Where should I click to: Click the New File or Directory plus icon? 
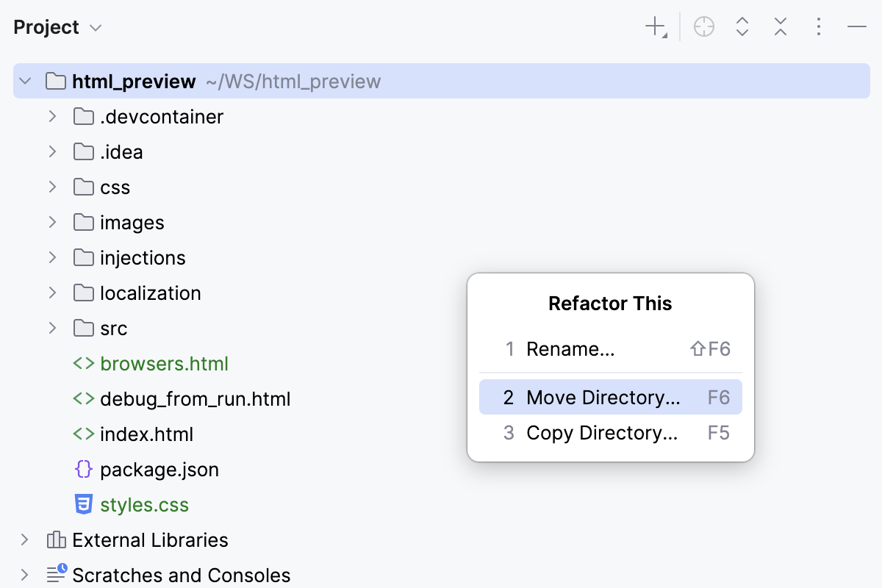(656, 28)
